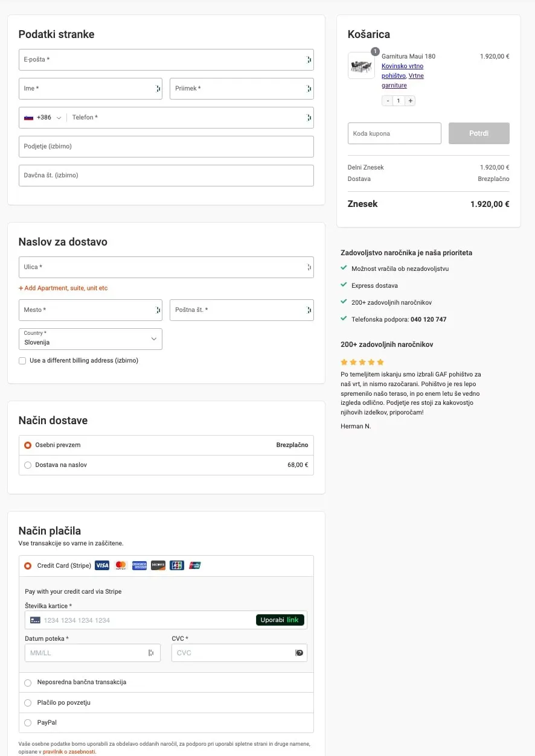Select Credit Card (Stripe) payment method
The height and width of the screenshot is (756, 535).
tap(28, 566)
